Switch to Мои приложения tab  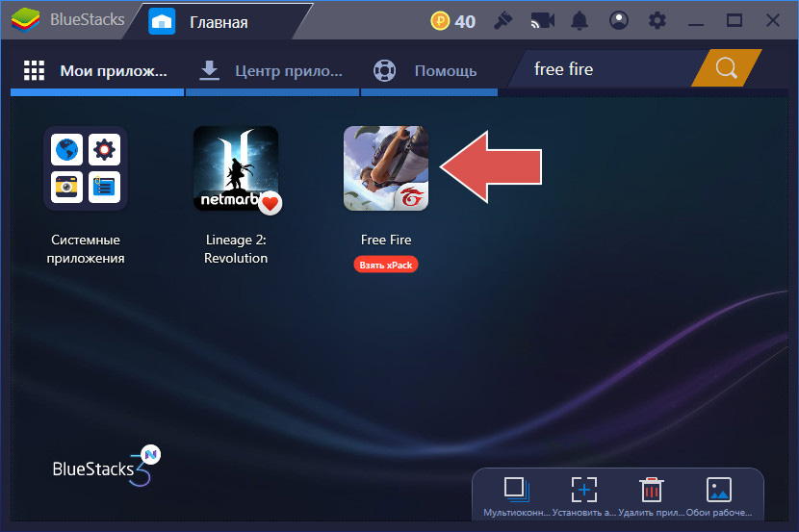(97, 71)
